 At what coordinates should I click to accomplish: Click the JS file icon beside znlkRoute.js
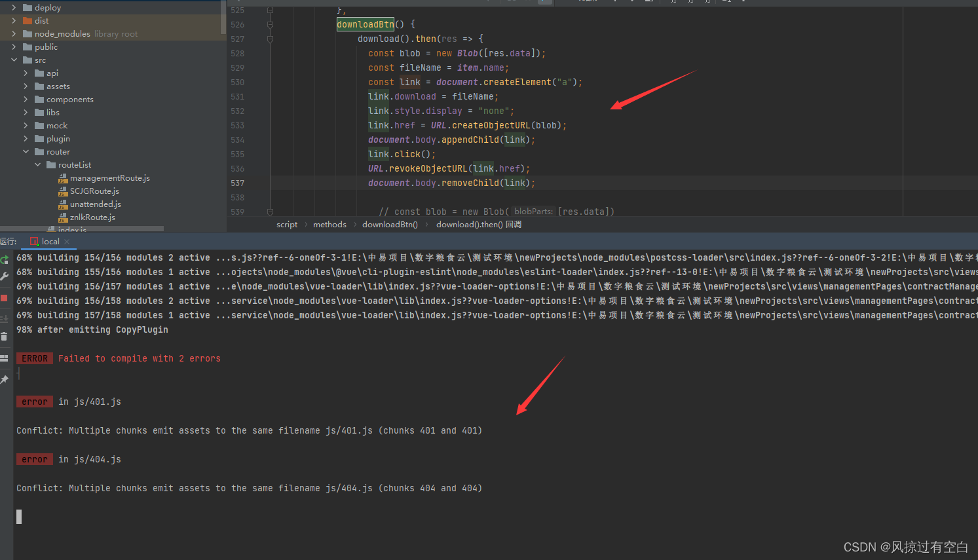[63, 217]
